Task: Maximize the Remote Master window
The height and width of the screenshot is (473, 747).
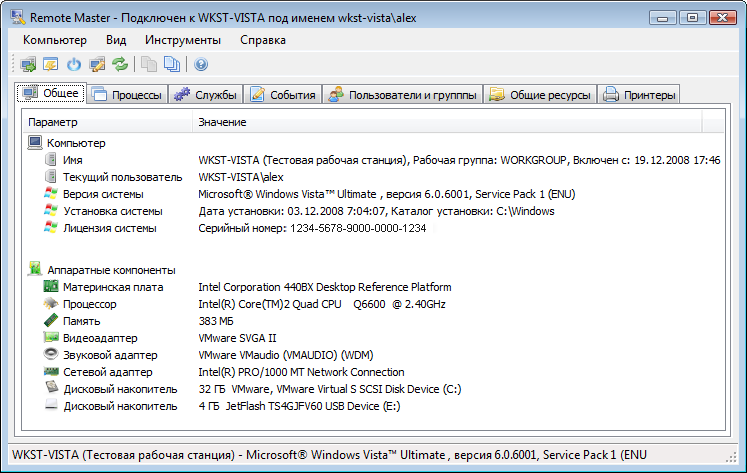Action: 692,18
